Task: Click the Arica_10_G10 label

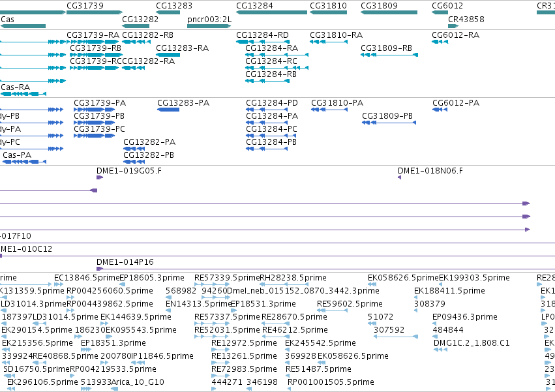Action: pyautogui.click(x=138, y=382)
